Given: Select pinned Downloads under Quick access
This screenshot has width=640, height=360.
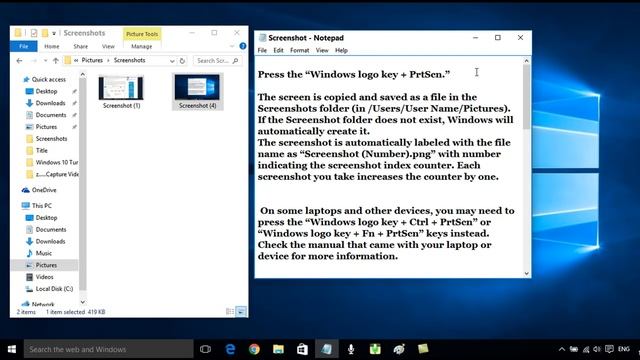Looking at the screenshot, I should point(51,103).
